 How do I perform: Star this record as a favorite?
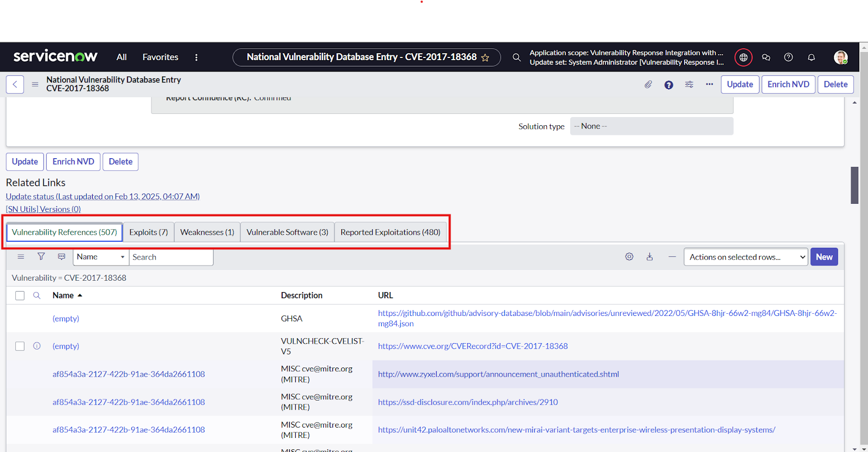(x=485, y=57)
